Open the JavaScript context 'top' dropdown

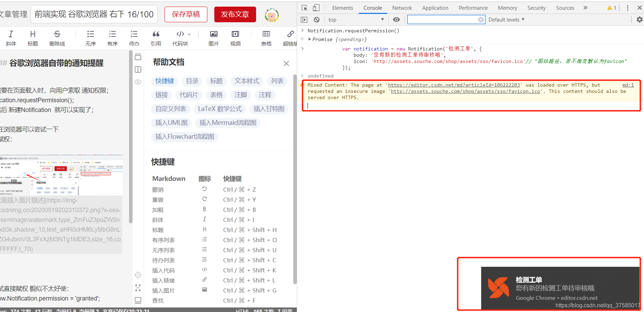pos(356,20)
